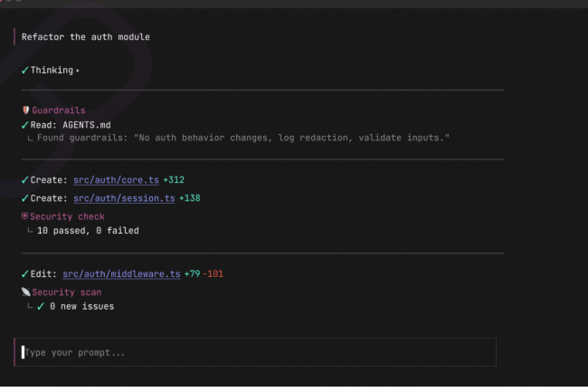Click the checkmark beside Create: src/auth/session.ts
This screenshot has height=392, width=588.
pos(25,198)
